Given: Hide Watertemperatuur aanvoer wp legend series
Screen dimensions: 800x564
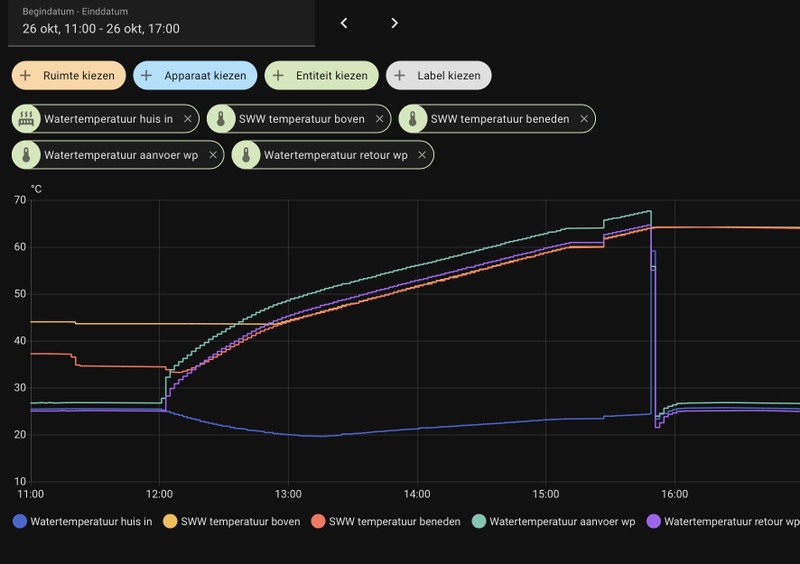Looking at the screenshot, I should click(561, 521).
